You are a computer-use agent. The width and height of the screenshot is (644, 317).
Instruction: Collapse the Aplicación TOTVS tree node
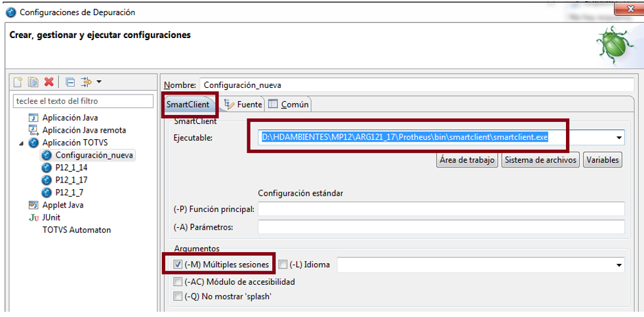(x=22, y=142)
